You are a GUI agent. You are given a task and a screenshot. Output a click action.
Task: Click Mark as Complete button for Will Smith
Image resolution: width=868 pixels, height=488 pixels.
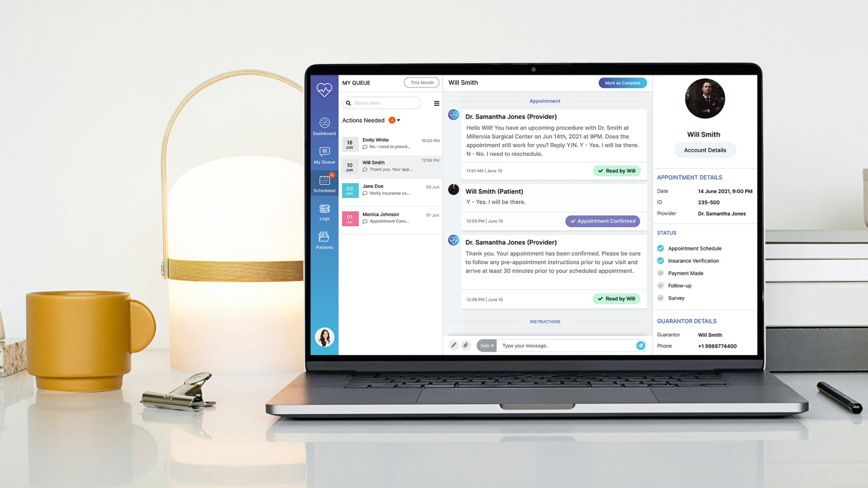click(x=622, y=83)
